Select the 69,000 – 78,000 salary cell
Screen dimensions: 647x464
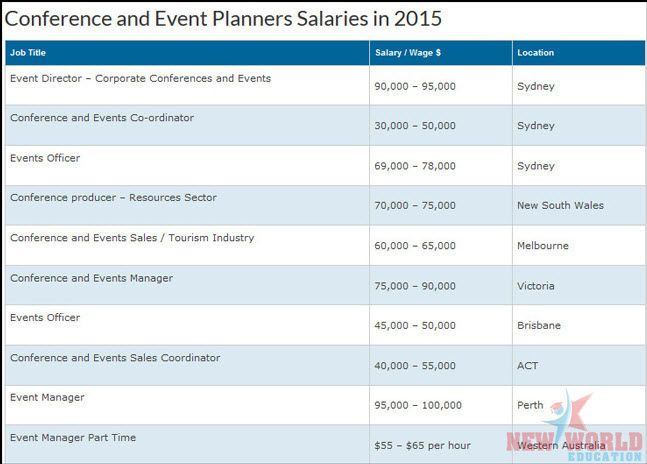(415, 166)
